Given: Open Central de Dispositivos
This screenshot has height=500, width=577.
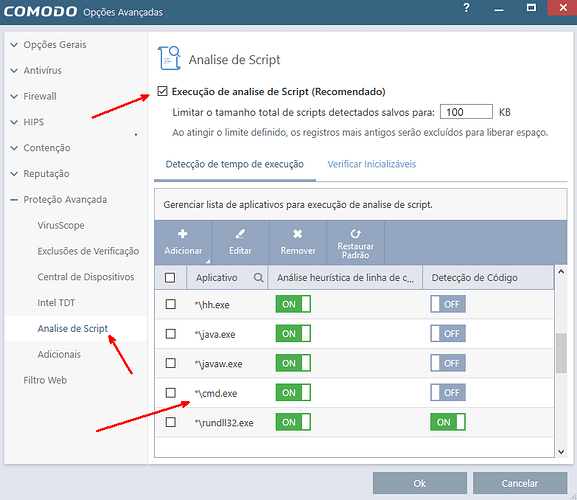Looking at the screenshot, I should click(x=86, y=277).
